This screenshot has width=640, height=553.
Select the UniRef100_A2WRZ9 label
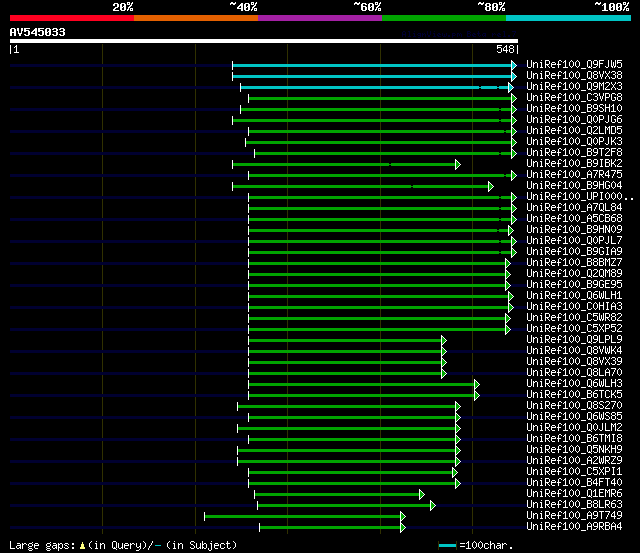[574, 461]
